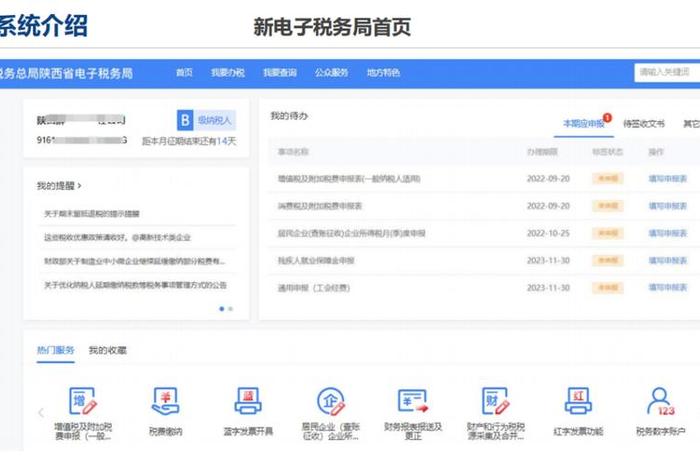Click the 2022-10-25 deadline cell
The width and height of the screenshot is (700, 470).
pos(548,233)
